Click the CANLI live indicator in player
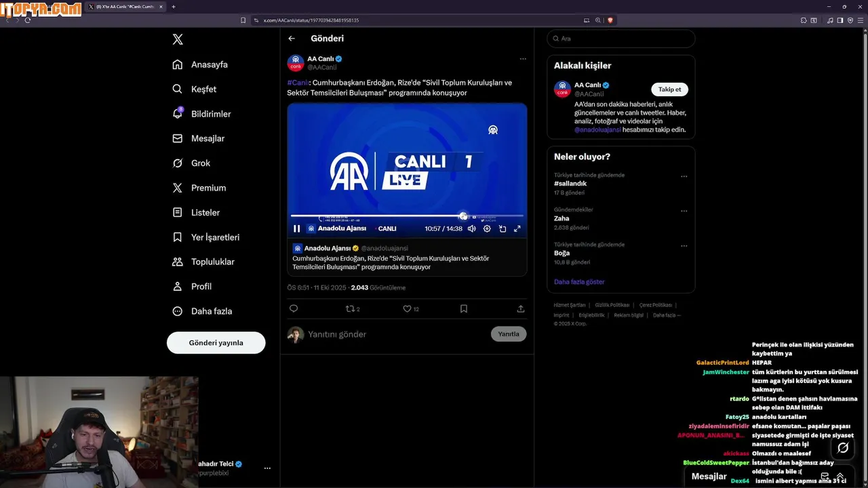The height and width of the screenshot is (488, 868). [x=387, y=228]
